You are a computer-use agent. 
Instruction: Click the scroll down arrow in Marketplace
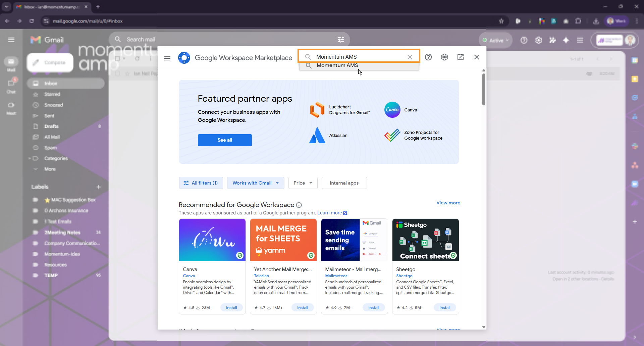pyautogui.click(x=484, y=327)
